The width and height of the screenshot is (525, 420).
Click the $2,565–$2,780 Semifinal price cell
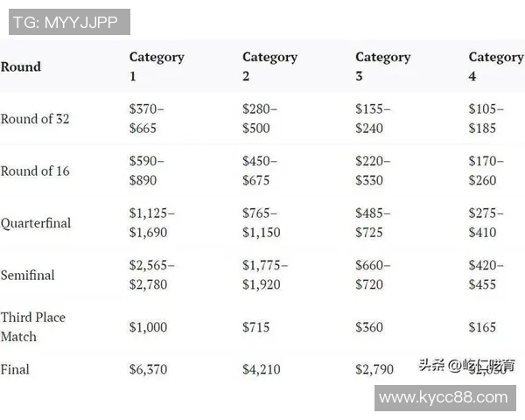(152, 275)
